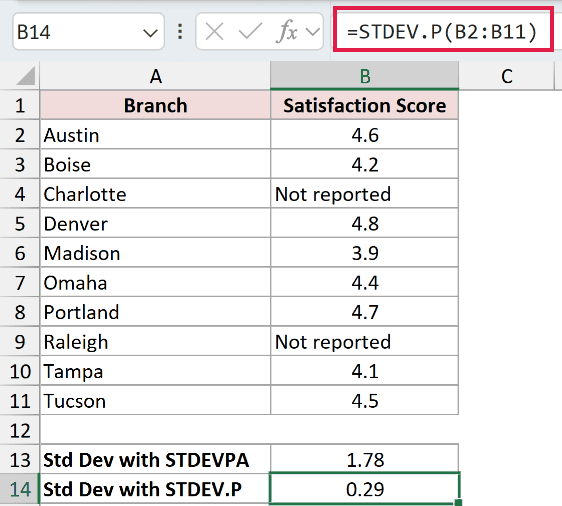562x506 pixels.
Task: Select the Madison cell
Action: pos(155,253)
